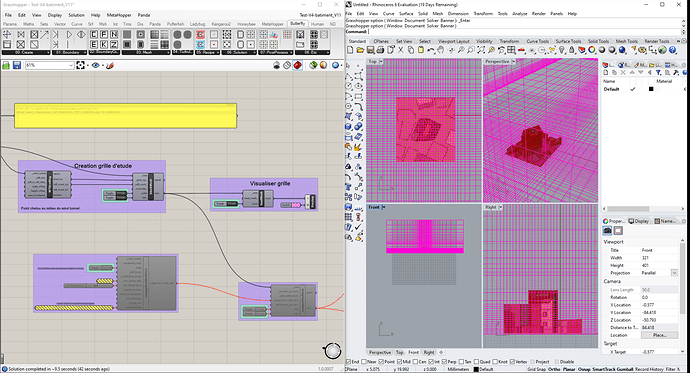Image resolution: width=690 pixels, height=373 pixels.
Task: Enable shaded preview red icon in Grasshopper
Action: 298,65
